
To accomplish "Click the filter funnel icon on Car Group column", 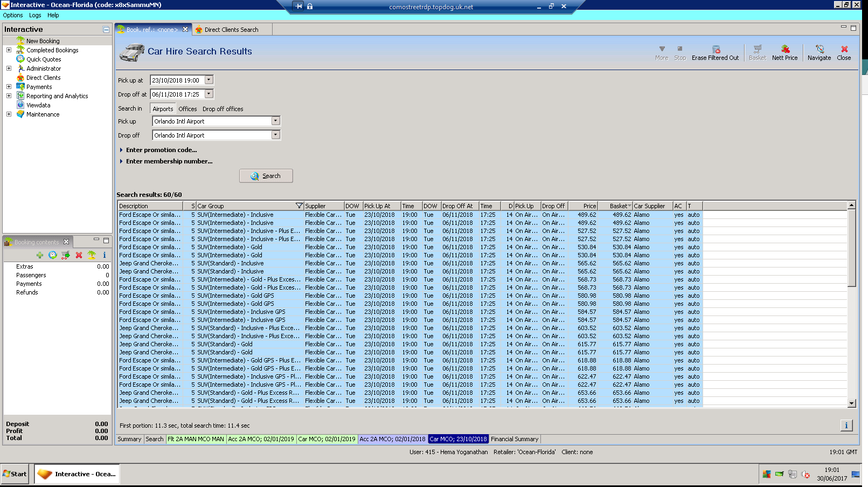I will pyautogui.click(x=299, y=206).
